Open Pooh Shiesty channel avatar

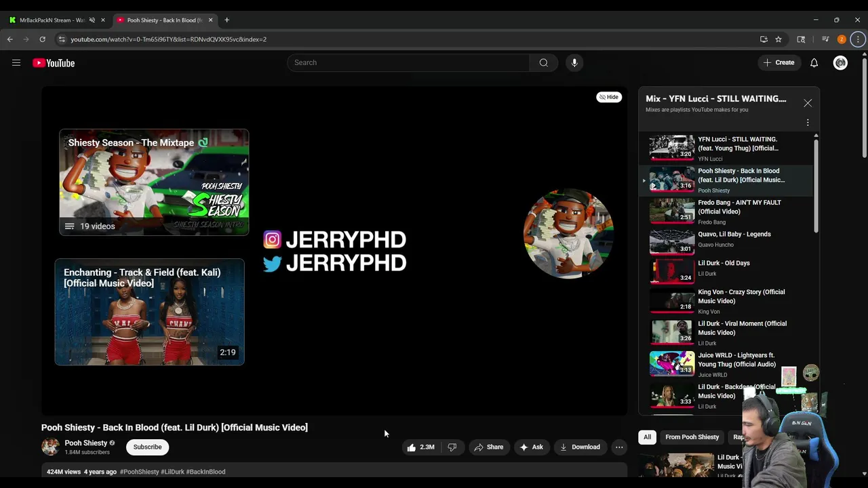(50, 447)
